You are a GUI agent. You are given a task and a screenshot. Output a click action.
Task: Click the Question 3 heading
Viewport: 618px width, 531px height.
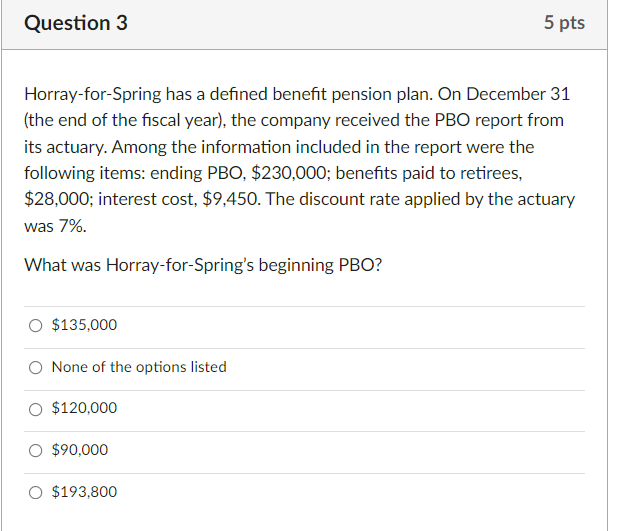click(x=76, y=23)
